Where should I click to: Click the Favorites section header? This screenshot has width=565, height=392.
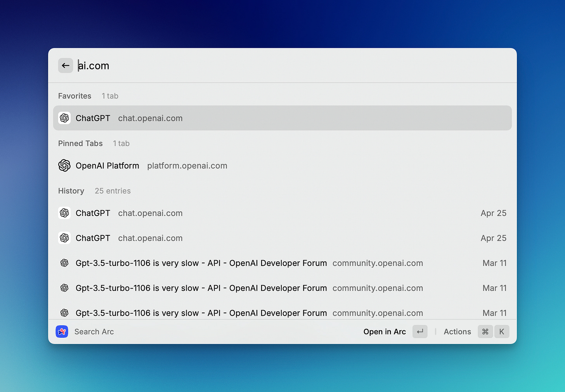(75, 96)
